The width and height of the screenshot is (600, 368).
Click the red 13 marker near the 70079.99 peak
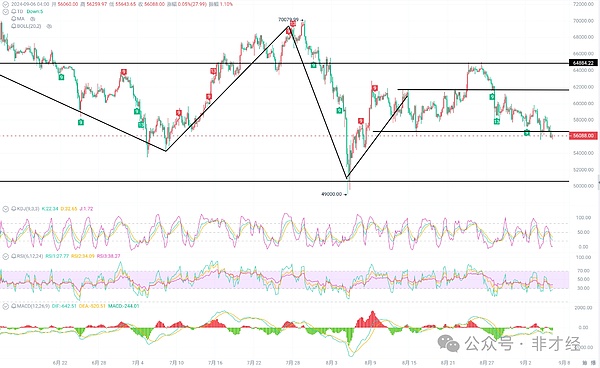point(292,24)
